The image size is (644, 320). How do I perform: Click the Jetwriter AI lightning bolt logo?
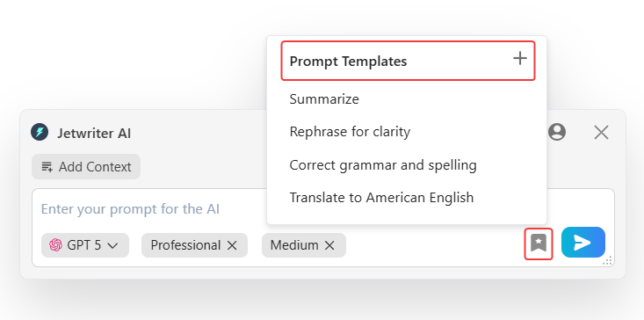coord(40,132)
